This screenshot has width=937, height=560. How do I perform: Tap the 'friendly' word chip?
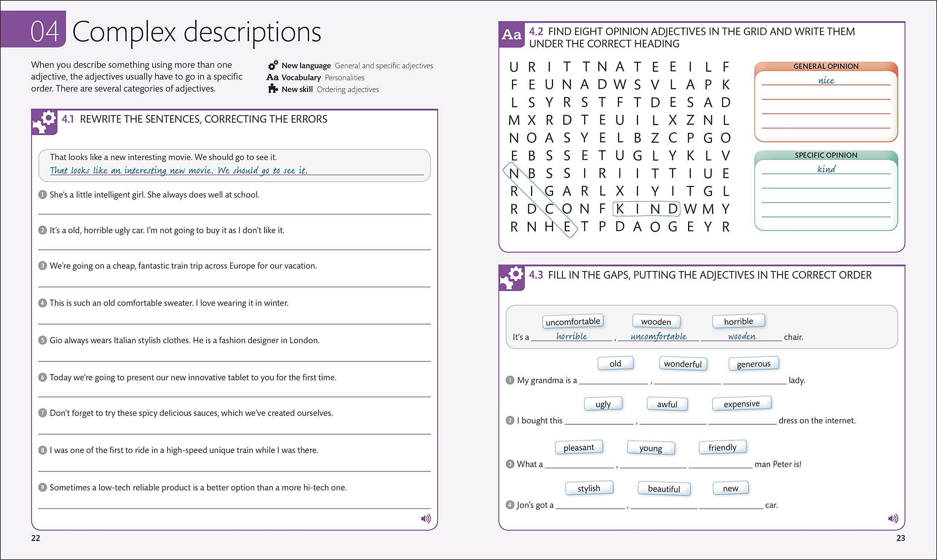coord(723,448)
